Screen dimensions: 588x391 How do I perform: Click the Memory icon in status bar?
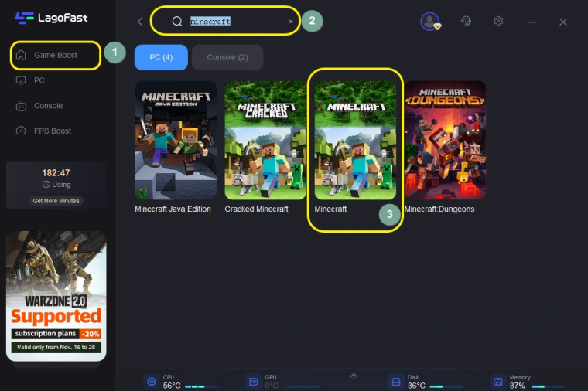[x=498, y=382]
